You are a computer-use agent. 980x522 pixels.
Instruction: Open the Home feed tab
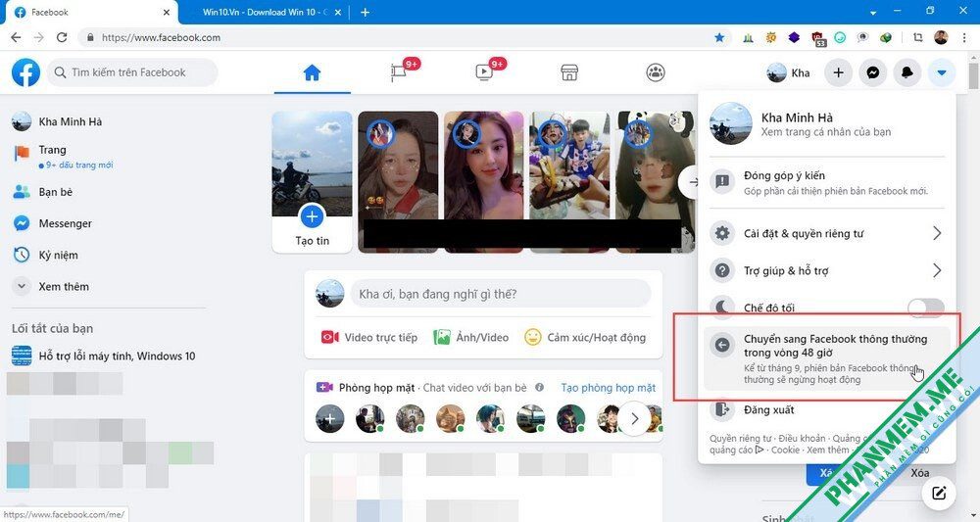[x=312, y=73]
